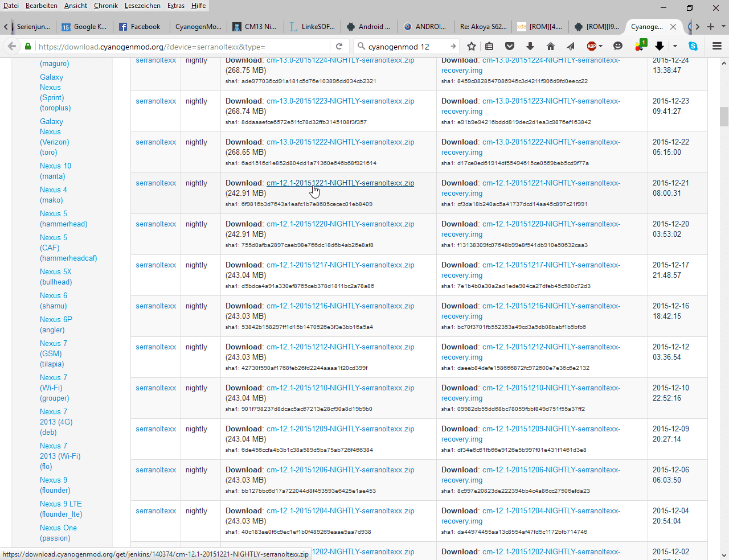Viewport: 729px width, 560px height.
Task: Switch to the CyanogenMo... tab
Action: (x=198, y=27)
